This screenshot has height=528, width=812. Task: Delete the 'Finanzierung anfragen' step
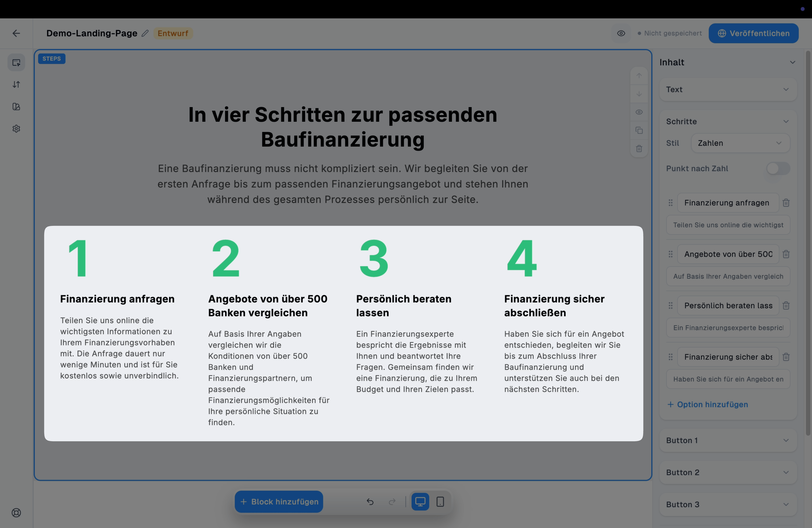(786, 203)
